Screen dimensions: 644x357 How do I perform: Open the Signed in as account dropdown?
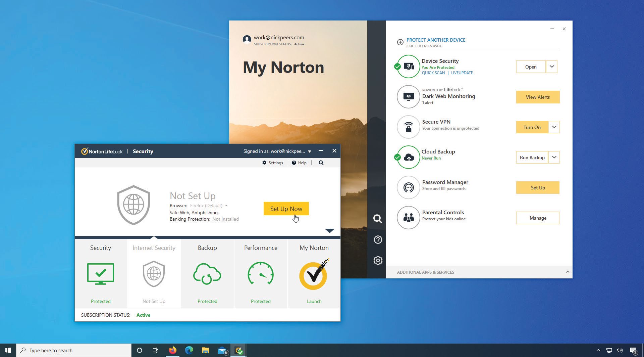pos(310,151)
